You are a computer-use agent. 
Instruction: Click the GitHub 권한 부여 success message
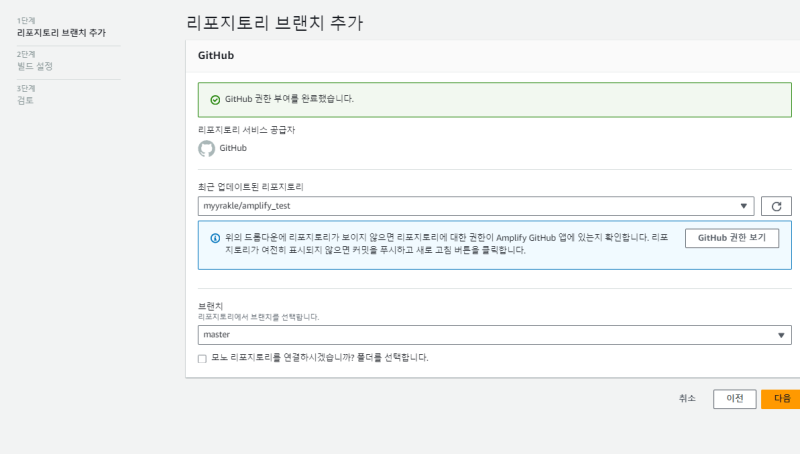289,99
